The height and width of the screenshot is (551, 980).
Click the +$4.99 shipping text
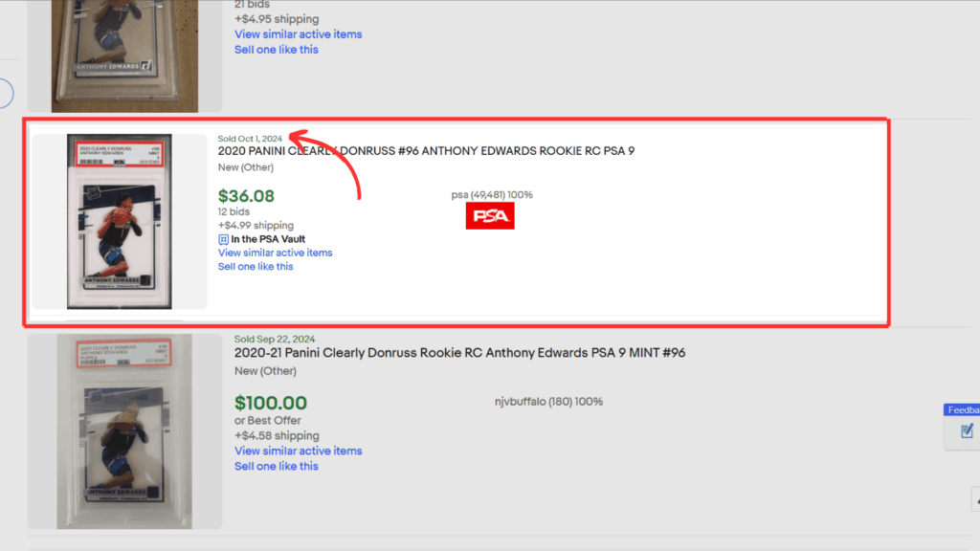pos(256,226)
